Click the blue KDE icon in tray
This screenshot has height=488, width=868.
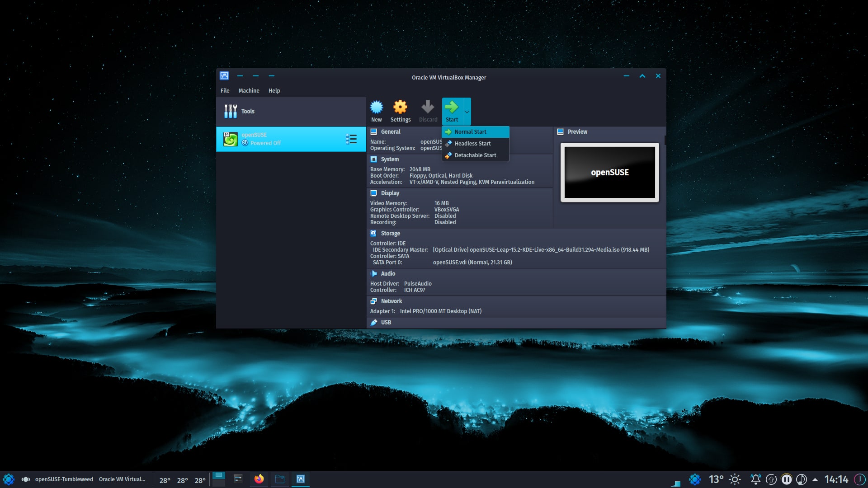[695, 479]
